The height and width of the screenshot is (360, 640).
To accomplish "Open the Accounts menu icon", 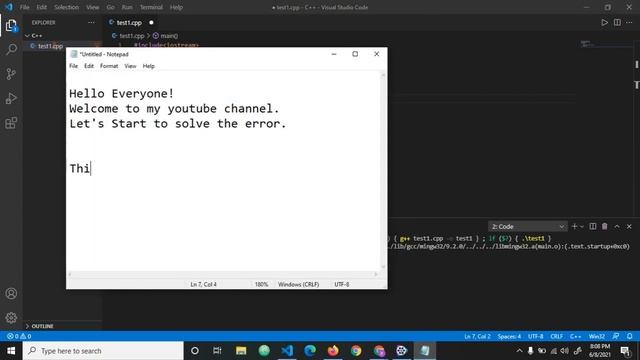I will 11,293.
